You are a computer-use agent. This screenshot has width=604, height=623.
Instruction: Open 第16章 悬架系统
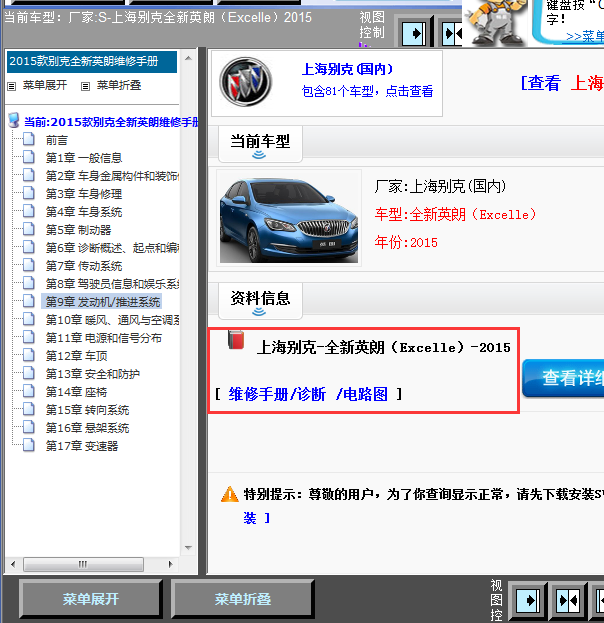coord(87,428)
